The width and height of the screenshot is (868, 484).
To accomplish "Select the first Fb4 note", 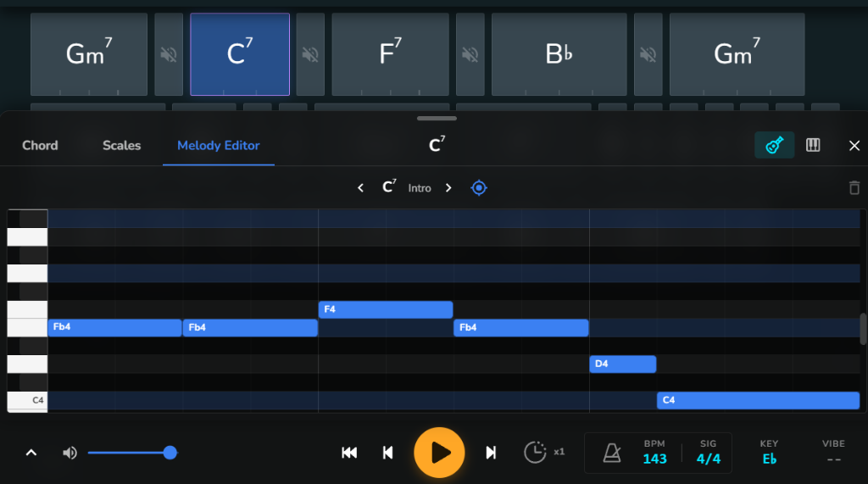I will pos(115,327).
